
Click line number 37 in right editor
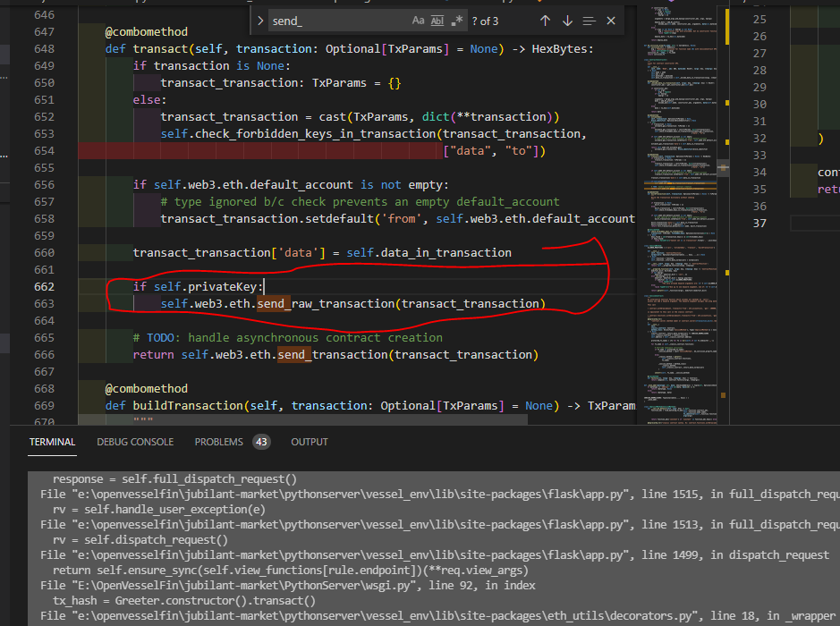pos(759,223)
